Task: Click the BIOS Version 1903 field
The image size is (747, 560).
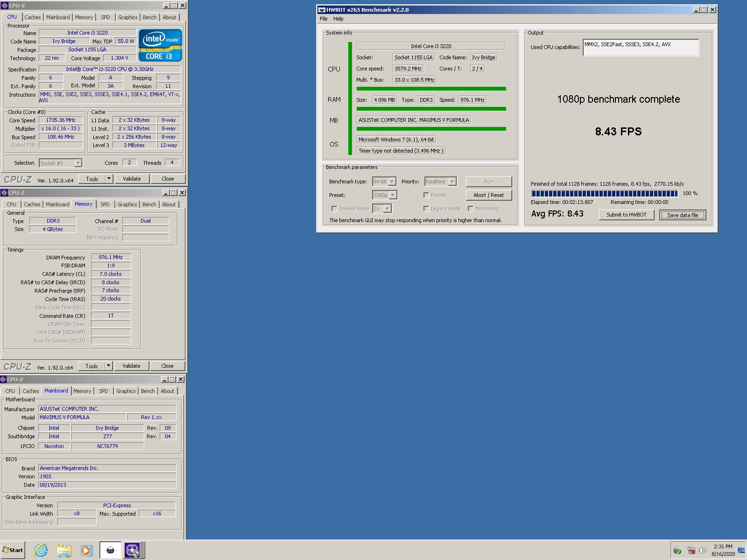Action: [x=107, y=476]
